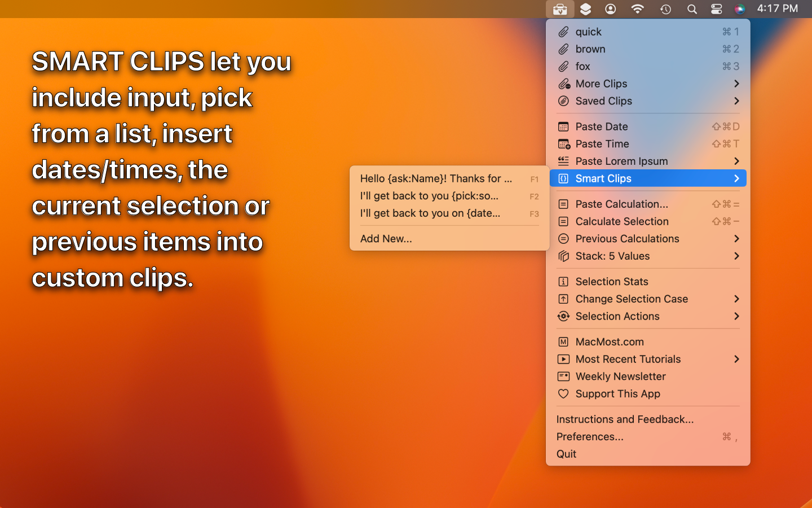Image resolution: width=812 pixels, height=508 pixels.
Task: Click the Selection Actions gear icon
Action: pos(563,316)
